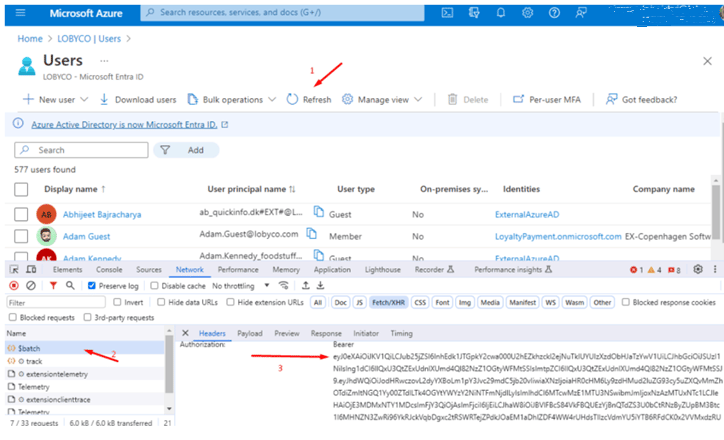Open the Azure Active Directory is now Microsoft Entra ID link
Viewport: 724px width, 440px height.
point(124,125)
